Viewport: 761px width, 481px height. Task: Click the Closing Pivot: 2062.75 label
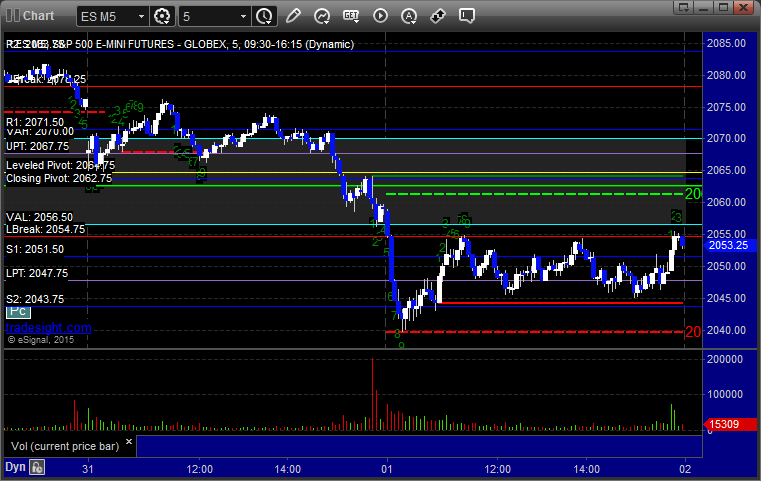coord(59,178)
